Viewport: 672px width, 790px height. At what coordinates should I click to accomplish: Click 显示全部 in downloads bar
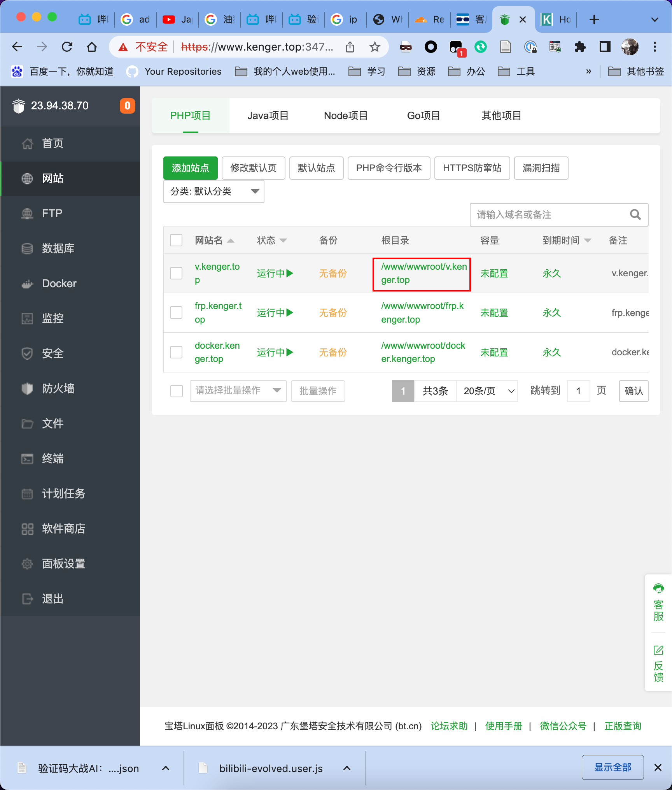(612, 767)
